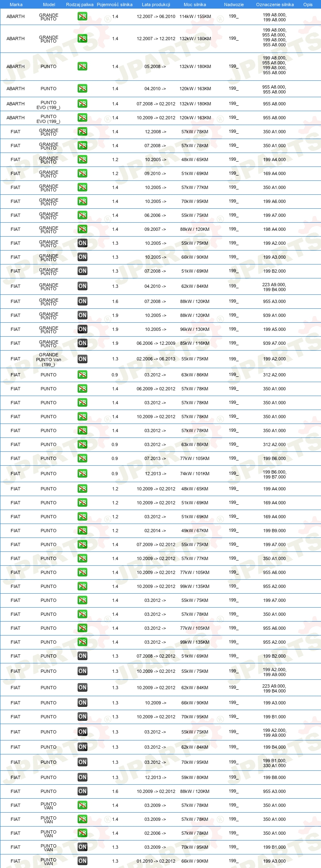Click petrol icon in Grande Punto 48kW / 65KM row

click(82, 159)
